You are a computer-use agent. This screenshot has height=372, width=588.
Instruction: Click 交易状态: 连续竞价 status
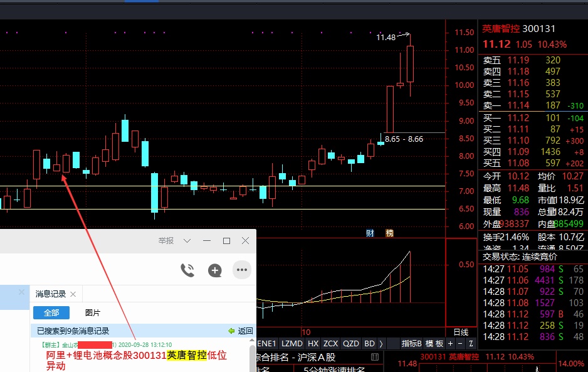tap(520, 257)
